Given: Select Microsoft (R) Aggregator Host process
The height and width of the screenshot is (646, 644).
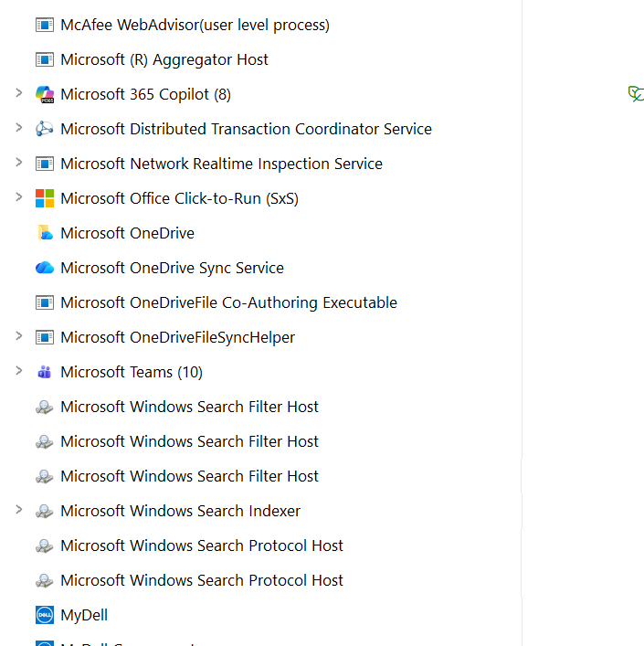Looking at the screenshot, I should coord(164,59).
